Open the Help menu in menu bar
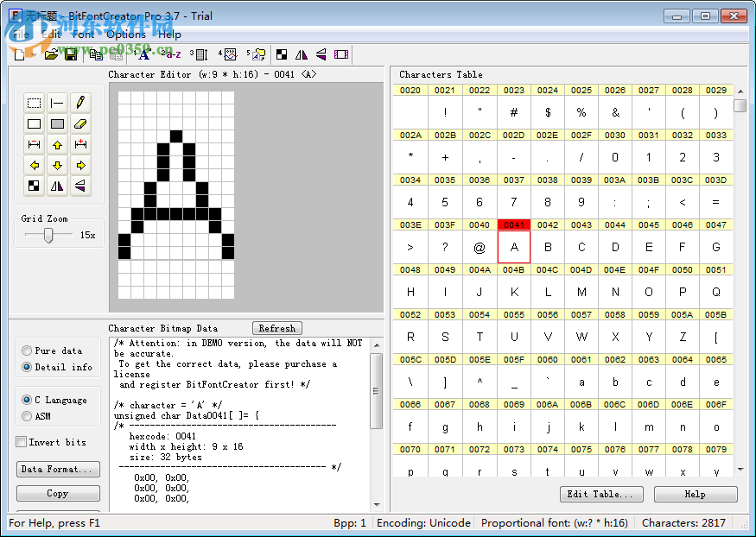This screenshot has height=537, width=756. (169, 35)
